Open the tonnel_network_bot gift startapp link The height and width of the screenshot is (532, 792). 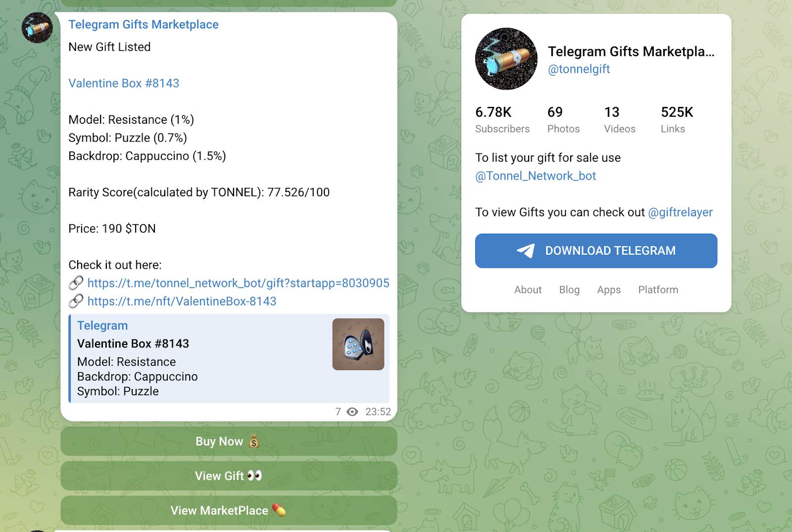[x=238, y=283]
